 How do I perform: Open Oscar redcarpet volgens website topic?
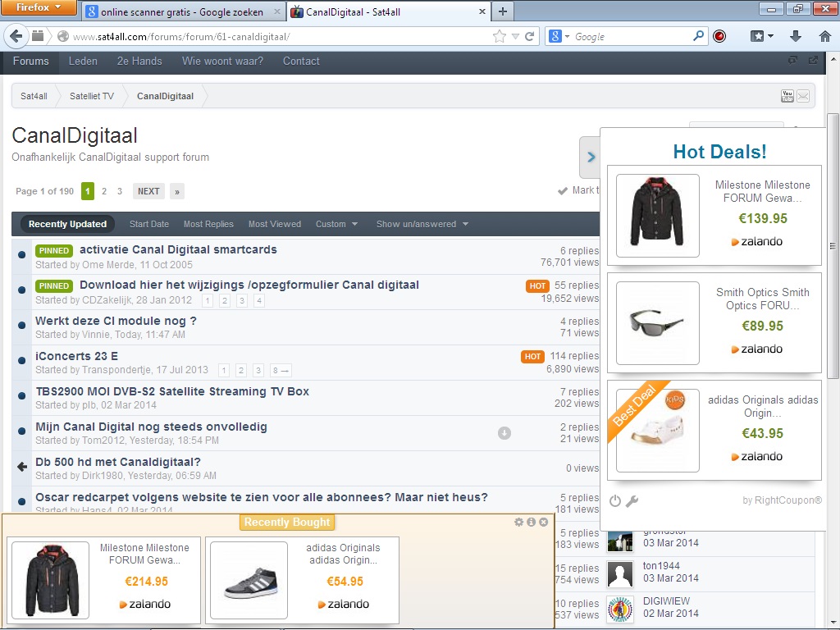coord(262,497)
